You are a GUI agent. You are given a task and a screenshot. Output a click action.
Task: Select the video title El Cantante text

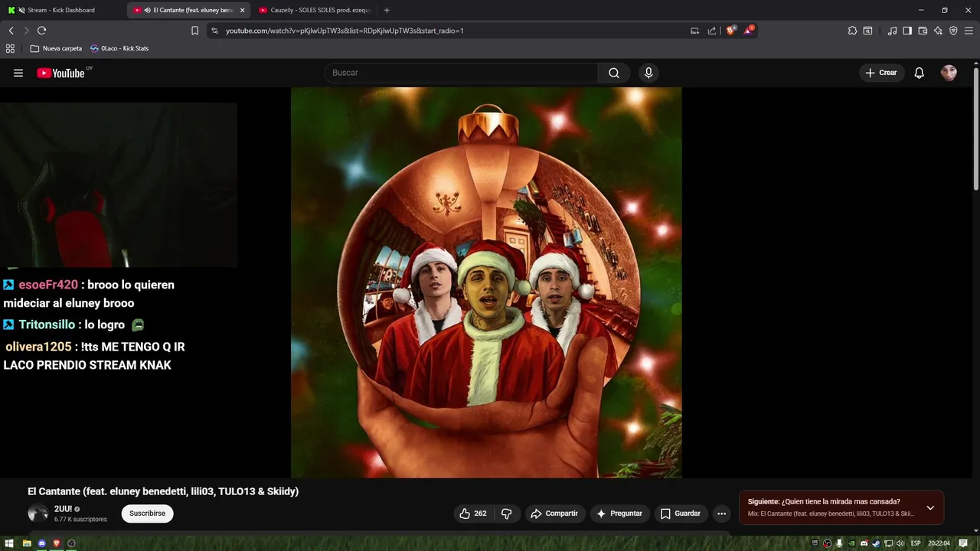click(163, 491)
